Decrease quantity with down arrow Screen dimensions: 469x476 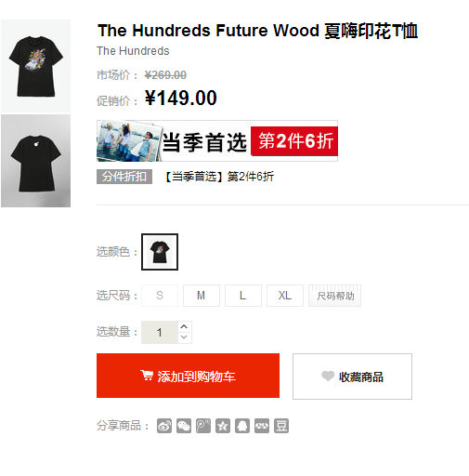[x=184, y=337]
